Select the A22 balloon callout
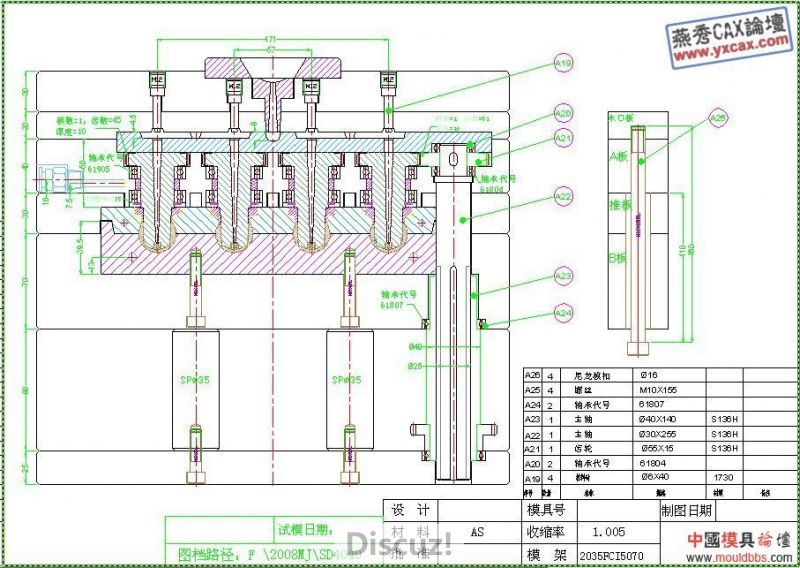Viewport: 800px width, 568px height. point(563,198)
